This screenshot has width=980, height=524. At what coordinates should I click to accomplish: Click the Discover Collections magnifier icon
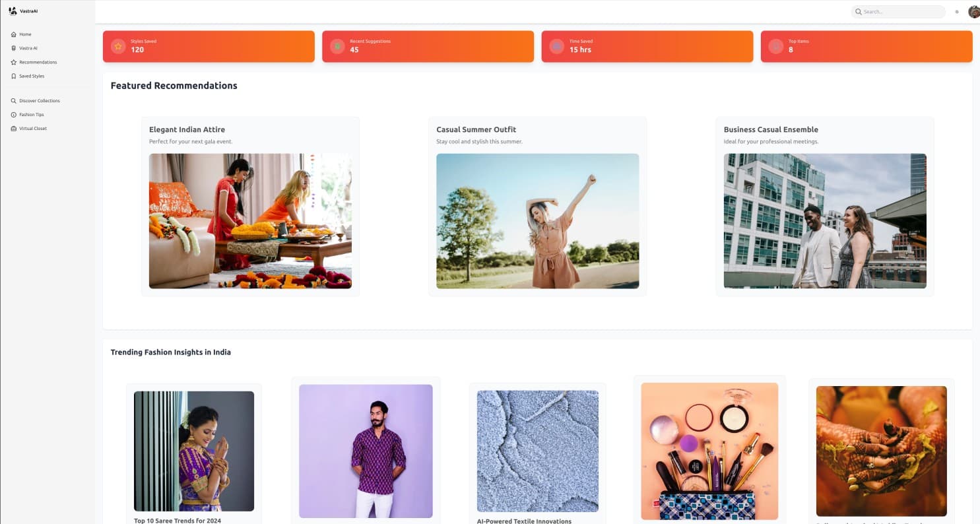[x=14, y=101]
